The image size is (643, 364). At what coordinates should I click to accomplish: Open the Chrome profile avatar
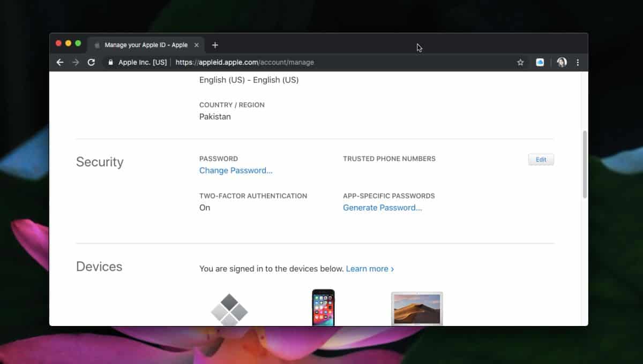[x=562, y=62]
